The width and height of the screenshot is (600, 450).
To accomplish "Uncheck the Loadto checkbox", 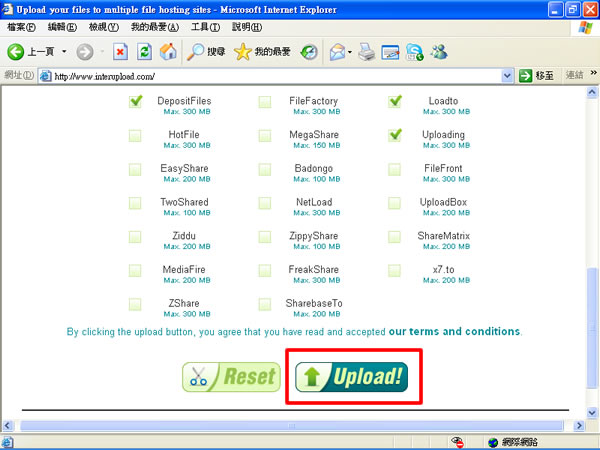I will click(395, 102).
